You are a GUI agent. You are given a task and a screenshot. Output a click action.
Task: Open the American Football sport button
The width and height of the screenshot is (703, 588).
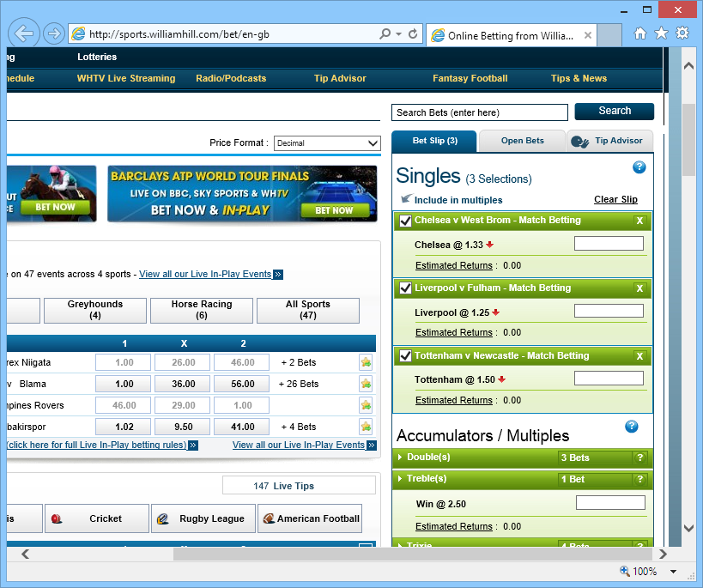tap(310, 518)
